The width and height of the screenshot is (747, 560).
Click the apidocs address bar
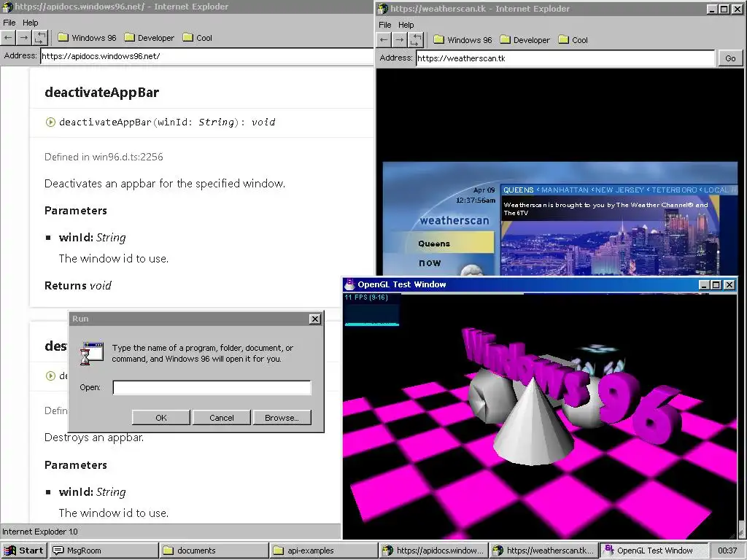tap(206, 56)
